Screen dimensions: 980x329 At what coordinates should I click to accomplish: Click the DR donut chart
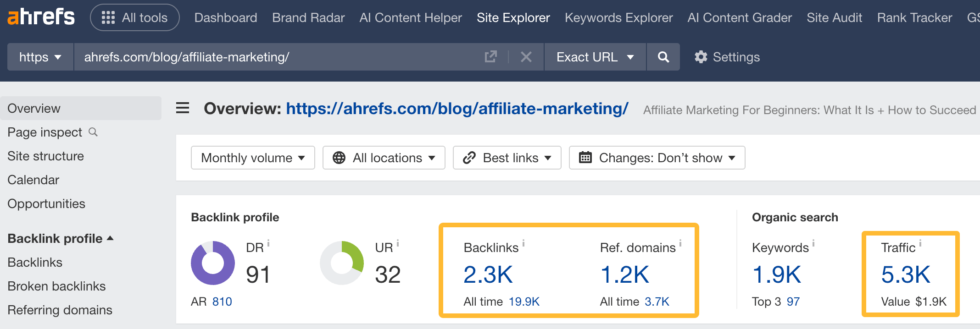tap(213, 263)
